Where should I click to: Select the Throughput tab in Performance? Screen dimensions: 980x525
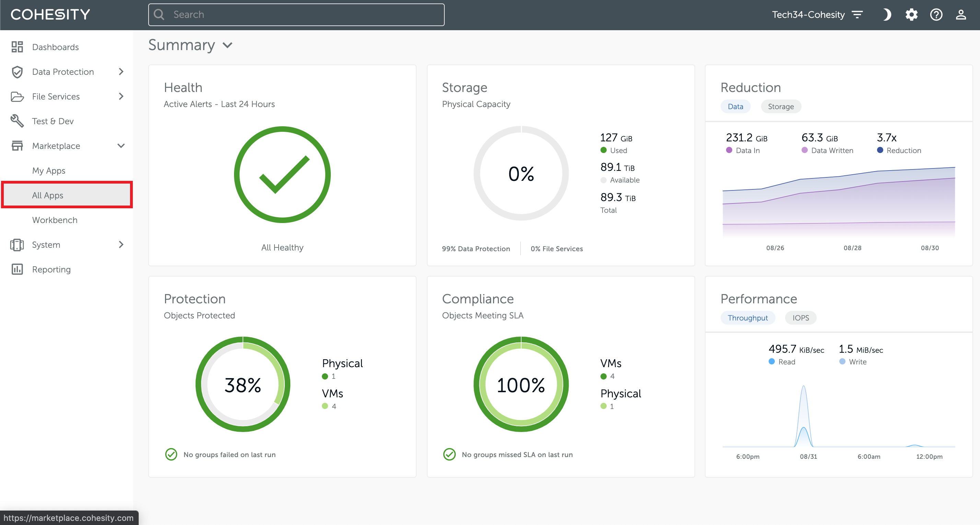748,318
